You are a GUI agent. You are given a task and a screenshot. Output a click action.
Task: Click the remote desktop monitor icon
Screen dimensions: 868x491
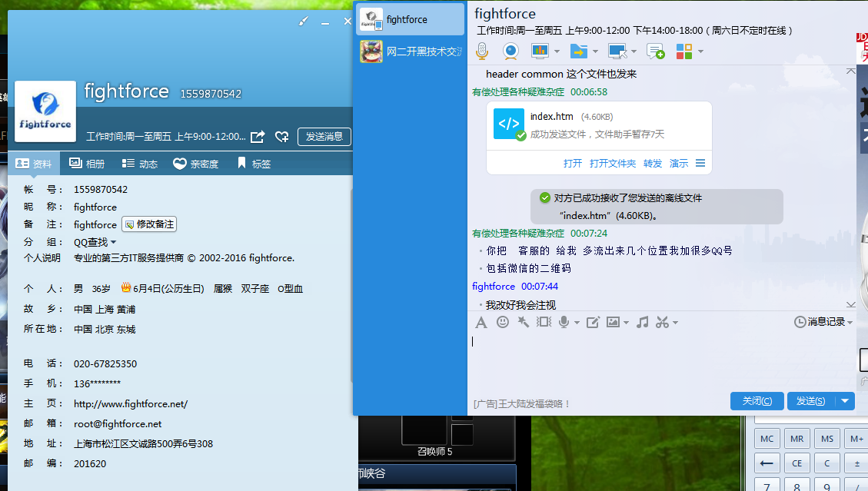[617, 51]
